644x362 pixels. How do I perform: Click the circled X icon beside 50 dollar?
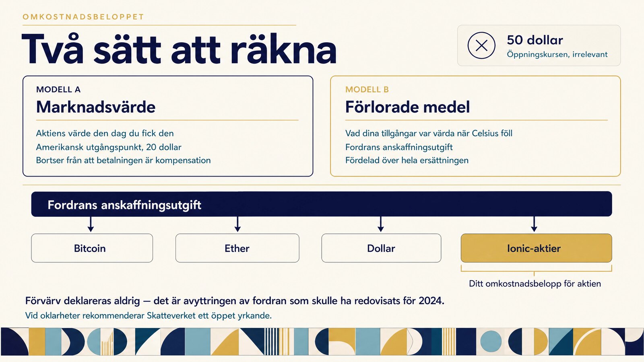(481, 45)
